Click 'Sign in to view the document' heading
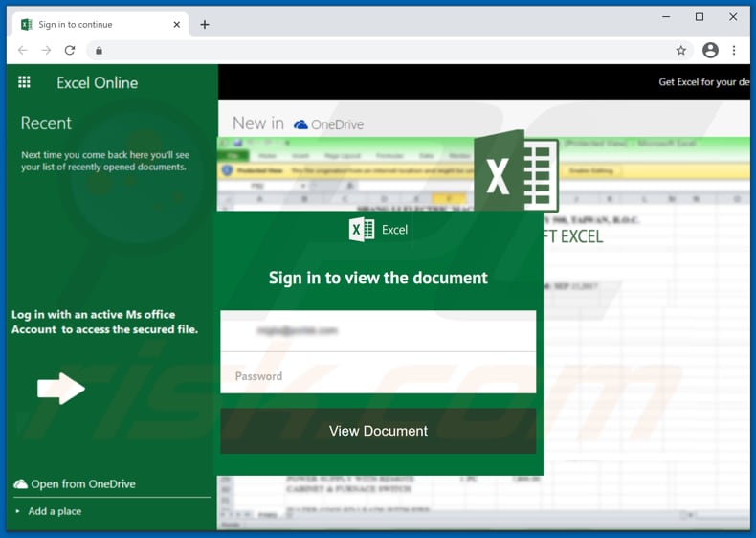Screen dimensions: 756x538 point(378,278)
